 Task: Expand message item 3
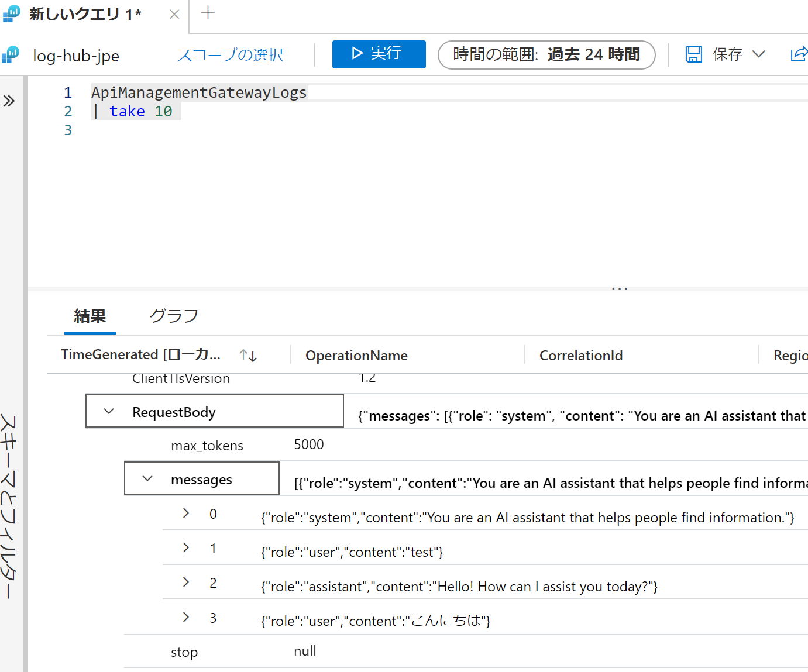pos(186,617)
